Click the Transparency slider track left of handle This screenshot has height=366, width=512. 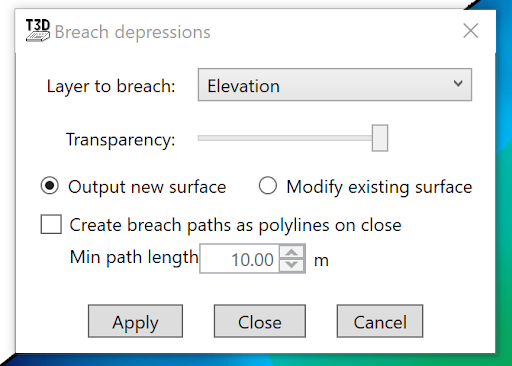pyautogui.click(x=285, y=138)
